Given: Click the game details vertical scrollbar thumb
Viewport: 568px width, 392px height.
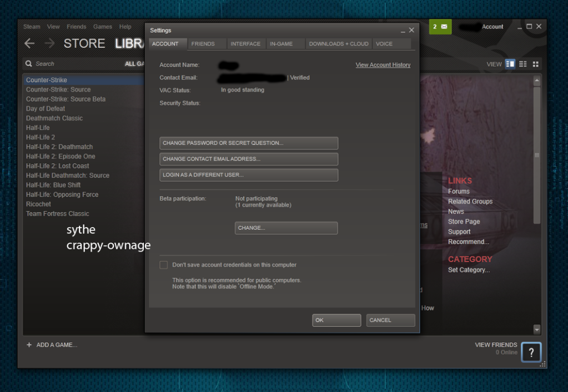Looking at the screenshot, I should point(537,155).
